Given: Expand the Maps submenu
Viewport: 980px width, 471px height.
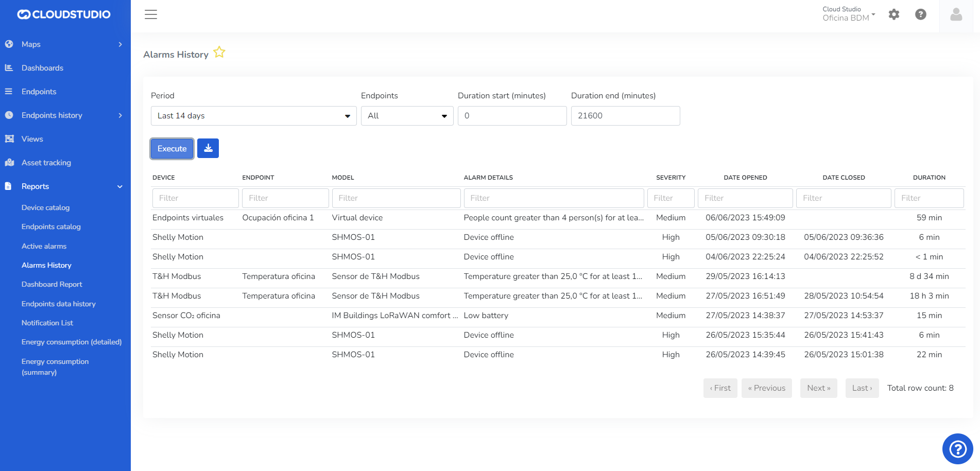Looking at the screenshot, I should click(x=120, y=44).
